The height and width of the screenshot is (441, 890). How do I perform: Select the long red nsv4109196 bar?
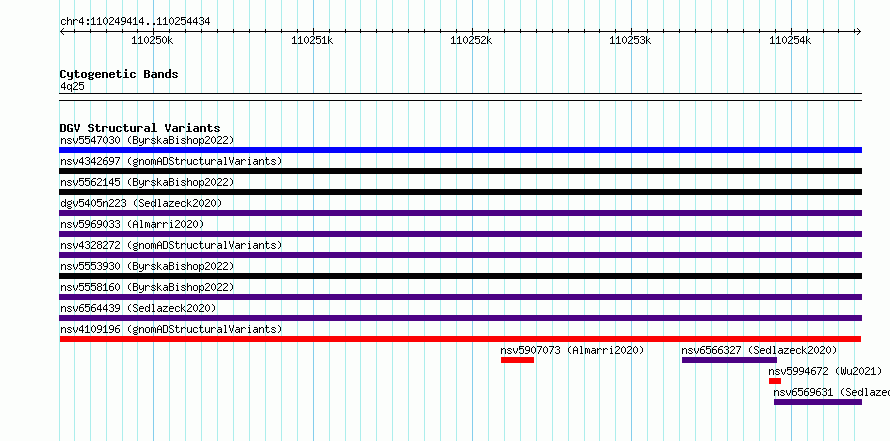[x=460, y=339]
